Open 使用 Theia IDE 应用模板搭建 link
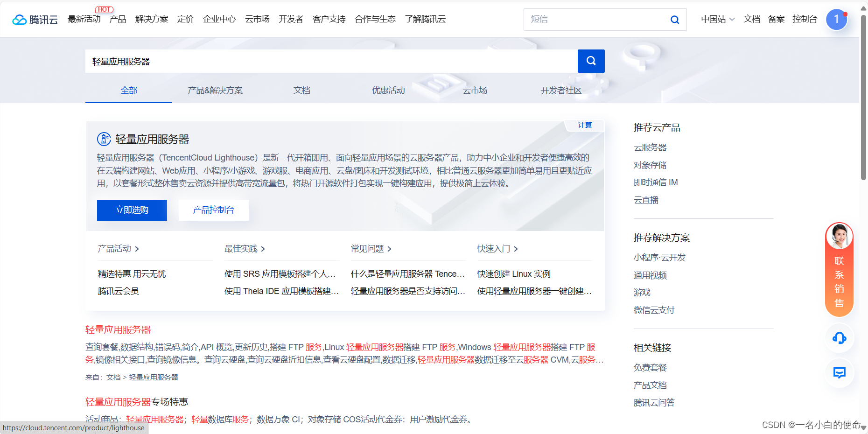Image resolution: width=868 pixels, height=434 pixels. pyautogui.click(x=281, y=291)
